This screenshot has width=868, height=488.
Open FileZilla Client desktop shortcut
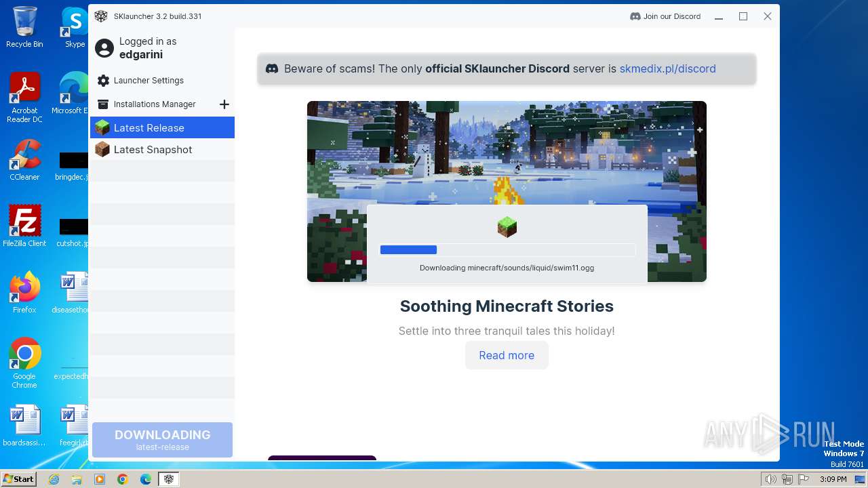[x=24, y=226]
